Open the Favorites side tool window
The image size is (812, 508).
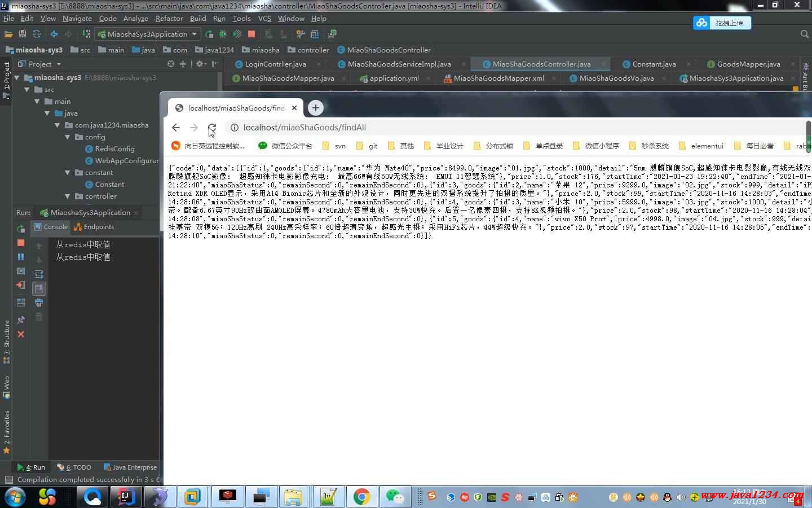[x=6, y=432]
